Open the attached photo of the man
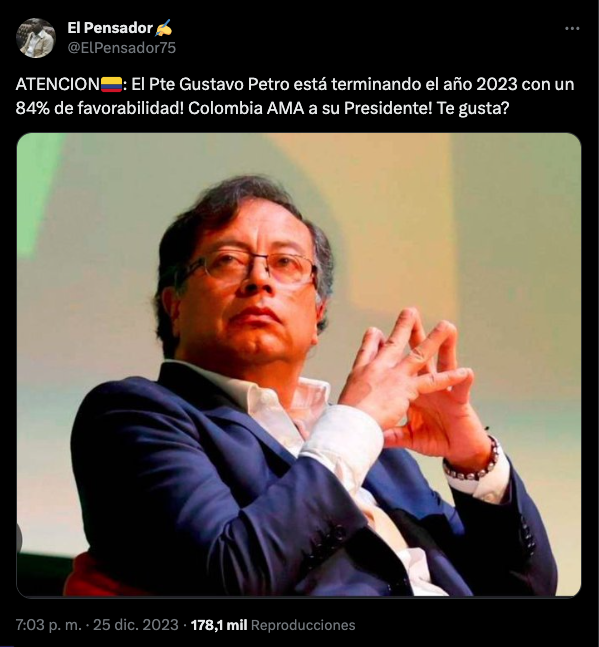599x647 pixels. pyautogui.click(x=299, y=365)
